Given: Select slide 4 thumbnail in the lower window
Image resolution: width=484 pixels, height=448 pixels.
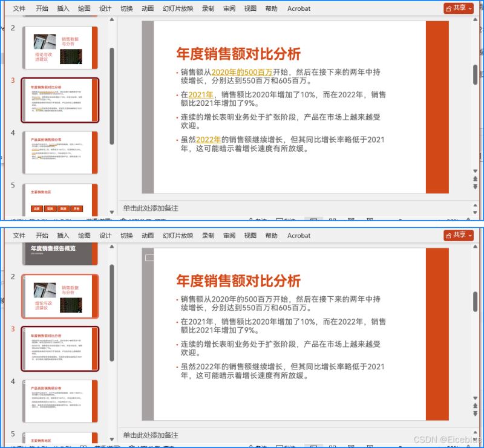Looking at the screenshot, I should [60, 401].
